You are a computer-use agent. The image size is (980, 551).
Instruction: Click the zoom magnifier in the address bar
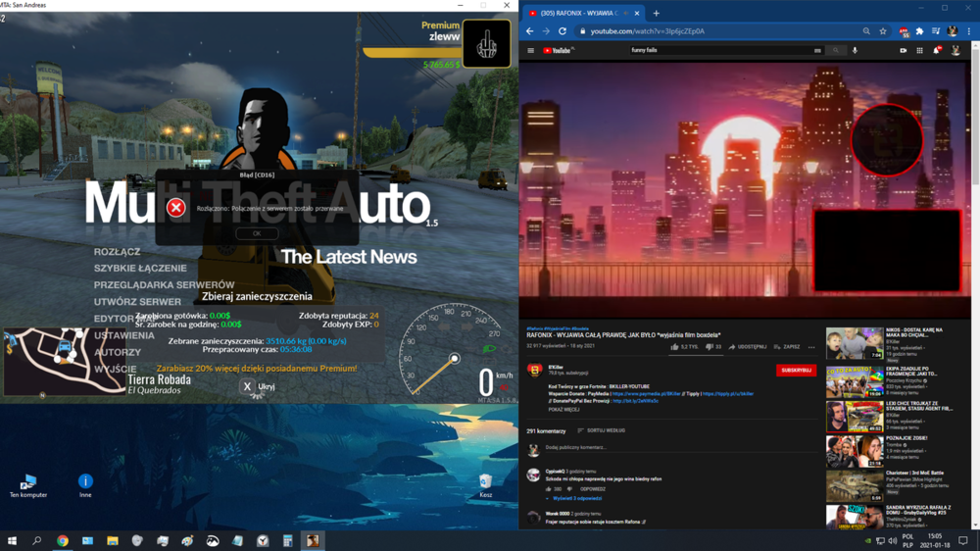[x=866, y=31]
